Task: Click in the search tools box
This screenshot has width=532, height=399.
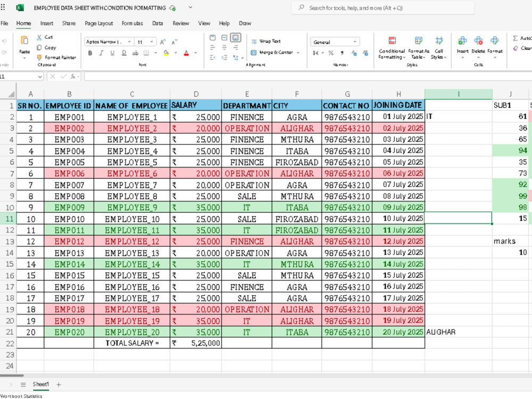Action: click(383, 8)
